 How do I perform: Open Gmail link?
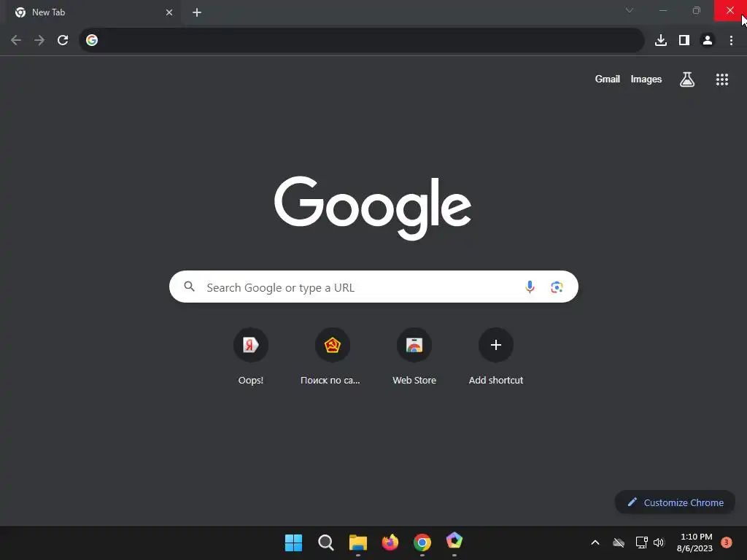608,79
